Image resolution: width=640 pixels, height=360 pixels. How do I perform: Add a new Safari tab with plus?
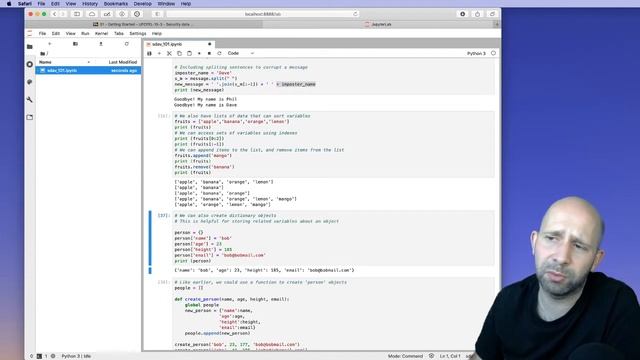point(497,24)
